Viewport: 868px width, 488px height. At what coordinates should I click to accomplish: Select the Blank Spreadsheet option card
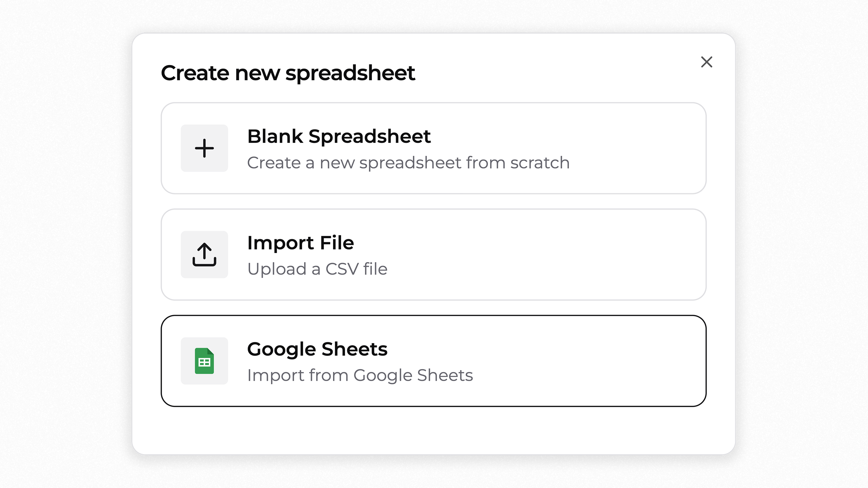[x=434, y=148]
